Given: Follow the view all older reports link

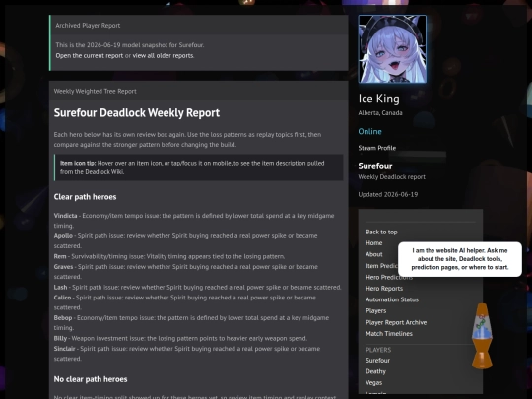Looking at the screenshot, I should 163,55.
